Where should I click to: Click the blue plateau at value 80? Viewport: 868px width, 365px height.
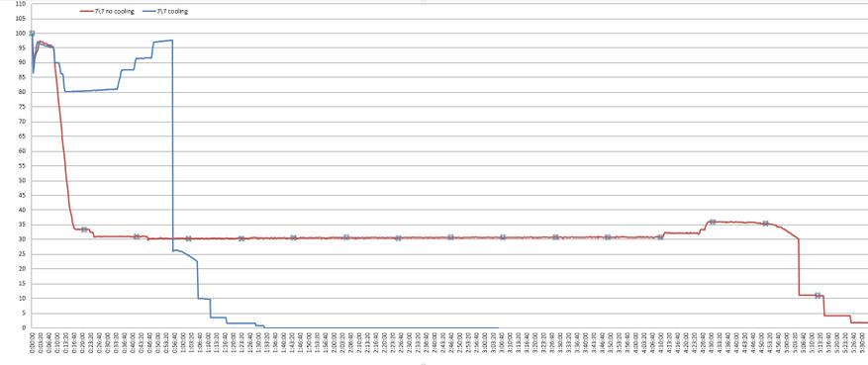pyautogui.click(x=91, y=91)
